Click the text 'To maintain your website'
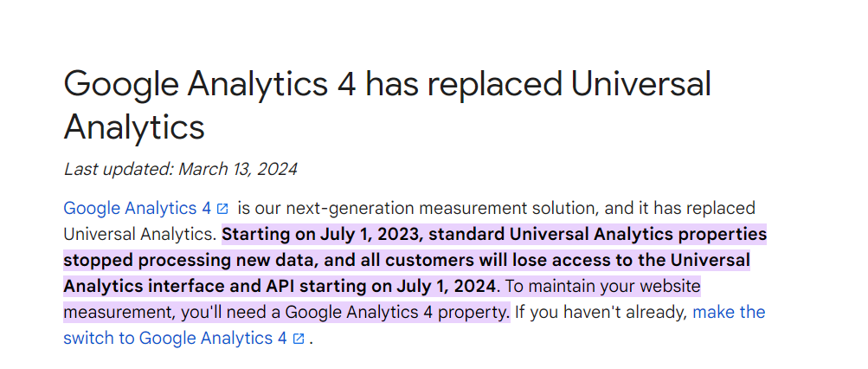The width and height of the screenshot is (868, 369). [603, 287]
